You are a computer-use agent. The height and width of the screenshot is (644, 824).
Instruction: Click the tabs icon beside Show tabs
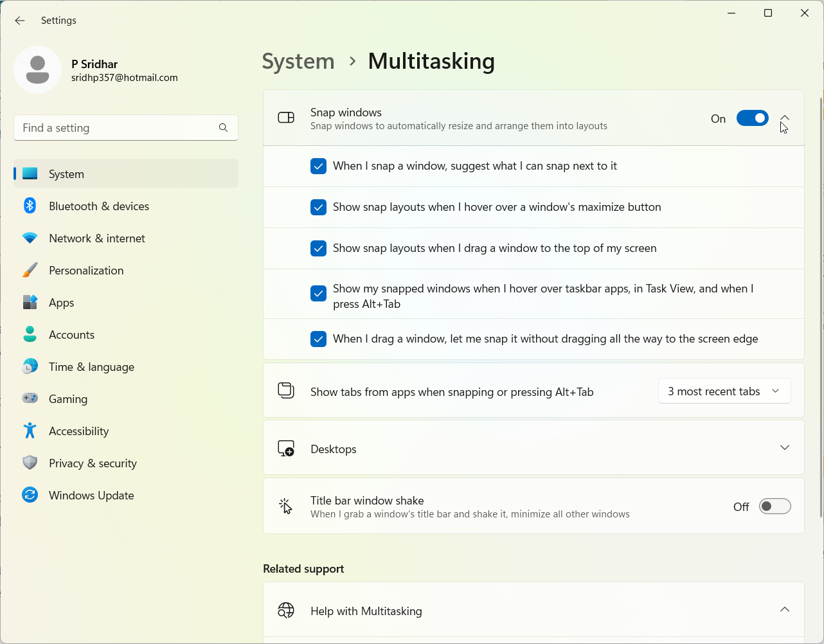pos(286,390)
